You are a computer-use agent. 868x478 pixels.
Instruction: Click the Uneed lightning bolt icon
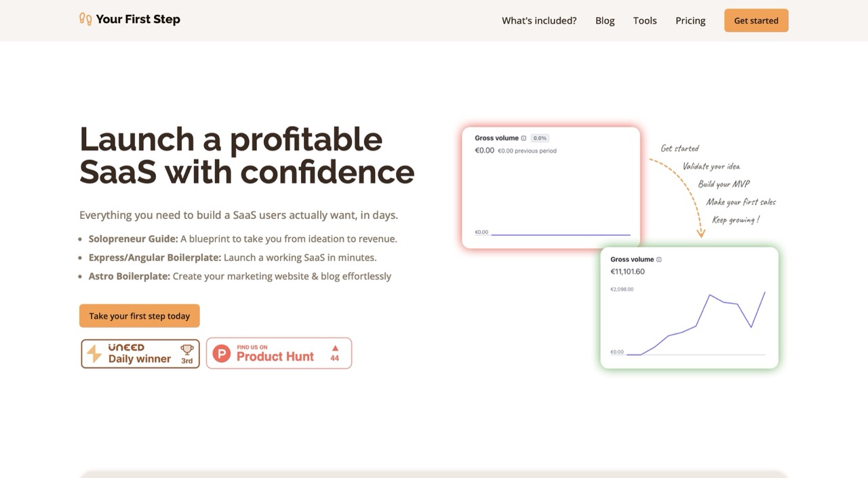click(95, 354)
